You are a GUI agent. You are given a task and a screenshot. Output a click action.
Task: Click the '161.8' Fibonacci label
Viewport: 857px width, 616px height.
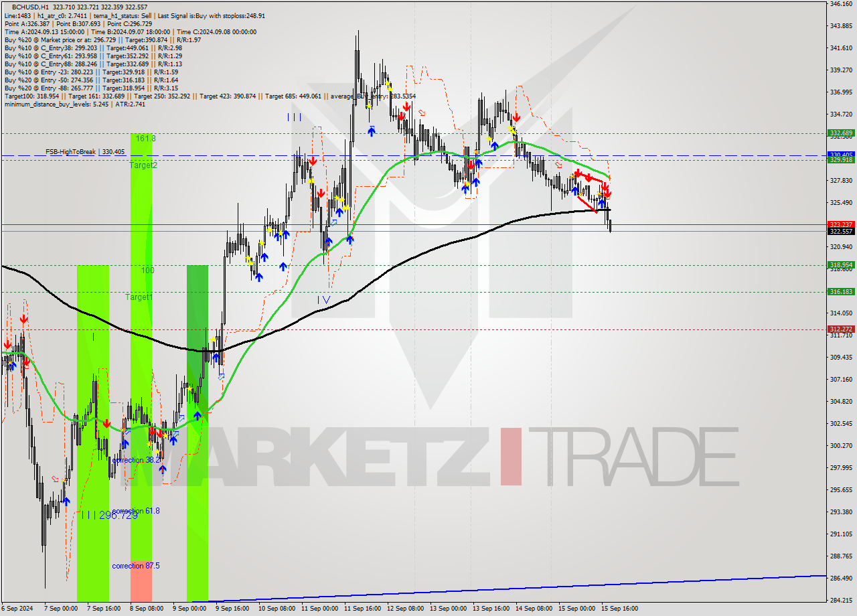[145, 138]
